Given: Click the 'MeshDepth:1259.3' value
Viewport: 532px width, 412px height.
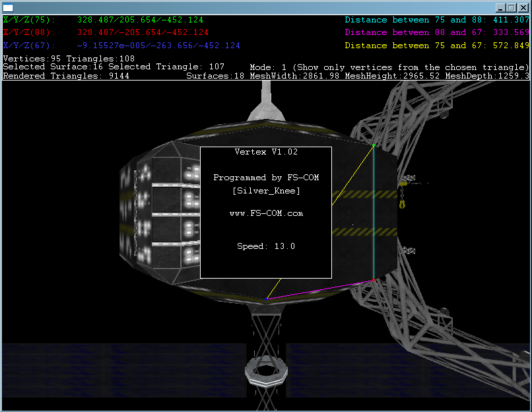Looking at the screenshot, I should coord(487,76).
